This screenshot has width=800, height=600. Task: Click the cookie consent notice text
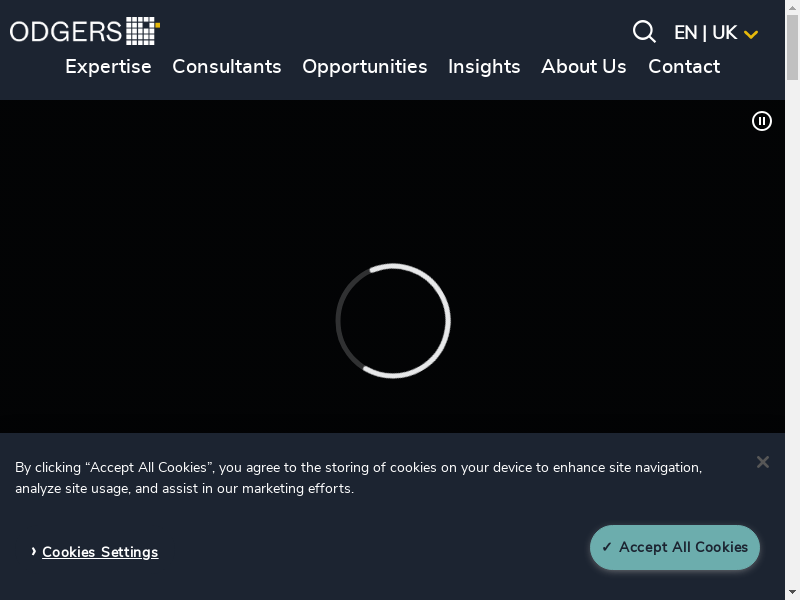click(x=358, y=478)
